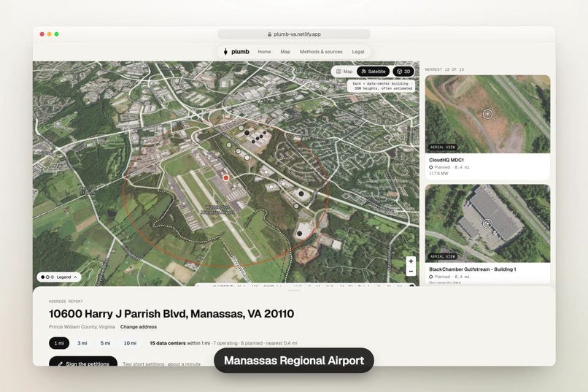The width and height of the screenshot is (588, 392).
Task: Click the plumb logo icon
Action: [x=225, y=52]
